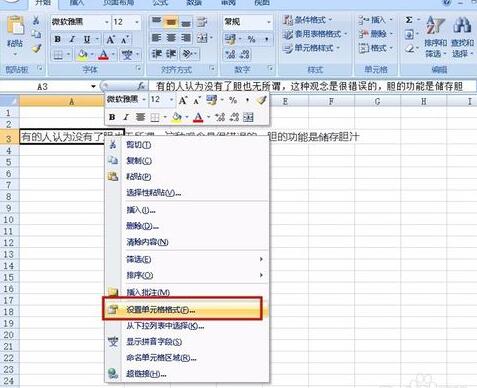Toggle Bold on the floating mini toolbar
Viewport: 477px width, 388px height.
(112, 117)
